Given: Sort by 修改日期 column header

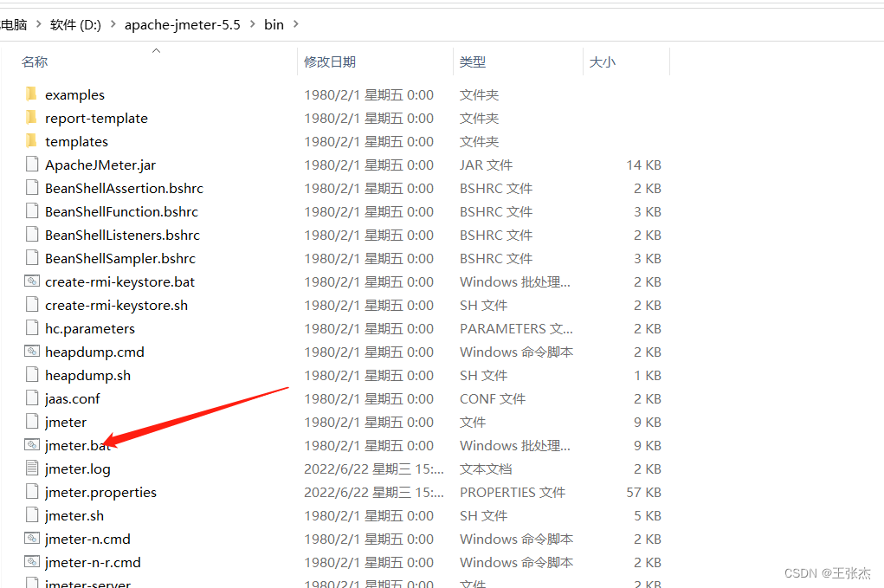Looking at the screenshot, I should [330, 61].
